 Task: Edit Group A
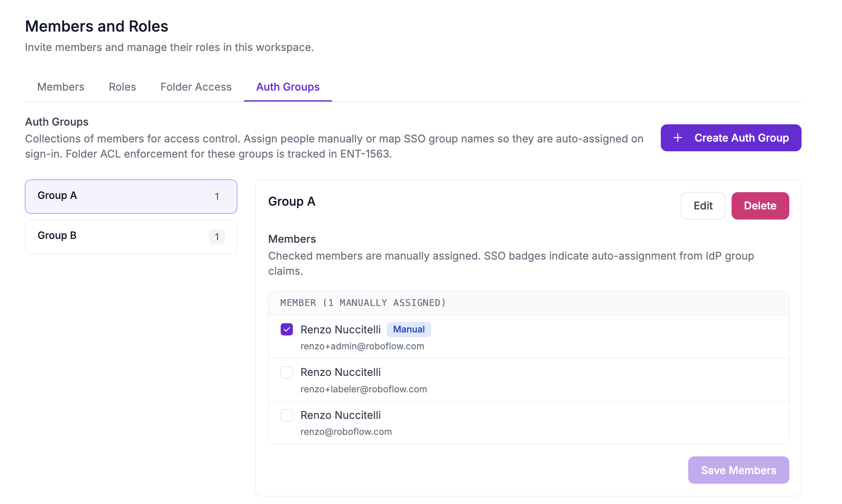pos(703,206)
